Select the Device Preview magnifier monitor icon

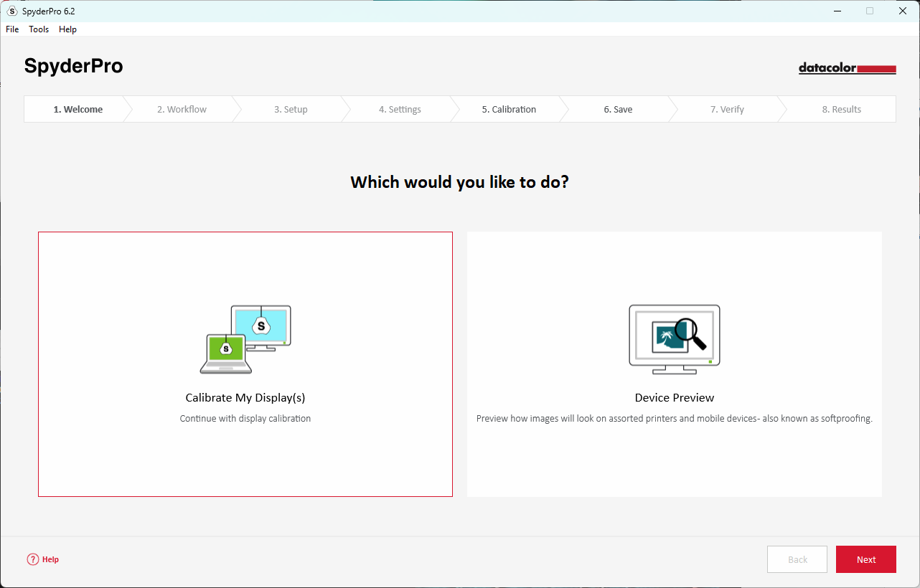674,339
